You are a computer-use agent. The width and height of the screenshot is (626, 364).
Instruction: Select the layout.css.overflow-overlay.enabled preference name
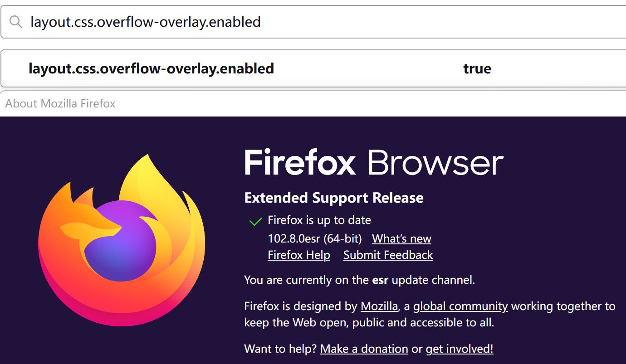tap(151, 68)
